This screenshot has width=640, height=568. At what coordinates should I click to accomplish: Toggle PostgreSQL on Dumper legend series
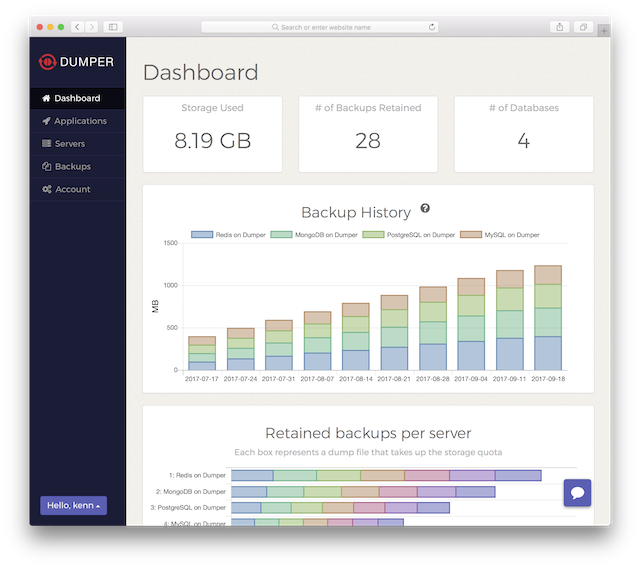pos(409,235)
